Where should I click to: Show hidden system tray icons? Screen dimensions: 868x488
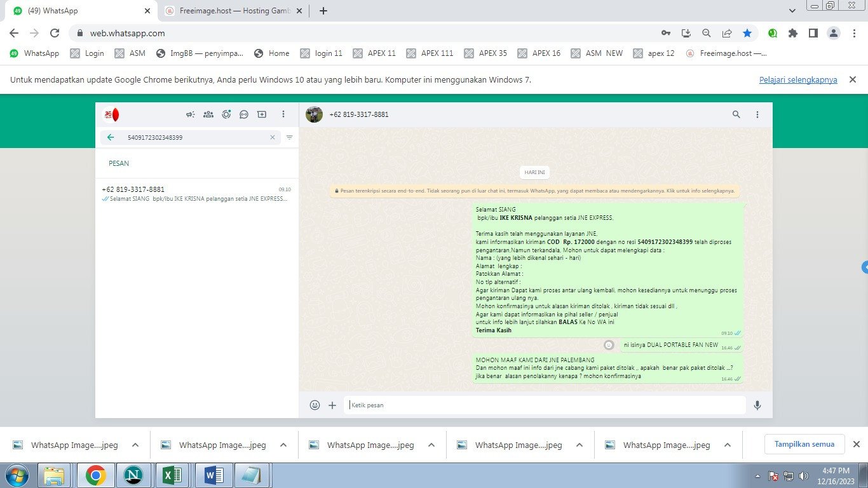coord(757,475)
